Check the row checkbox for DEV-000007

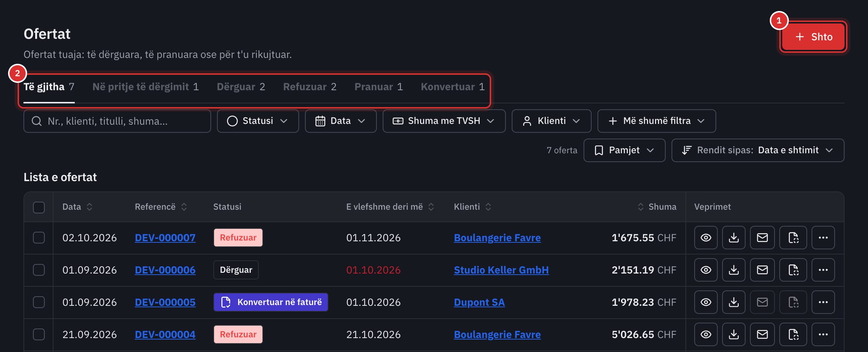tap(39, 238)
